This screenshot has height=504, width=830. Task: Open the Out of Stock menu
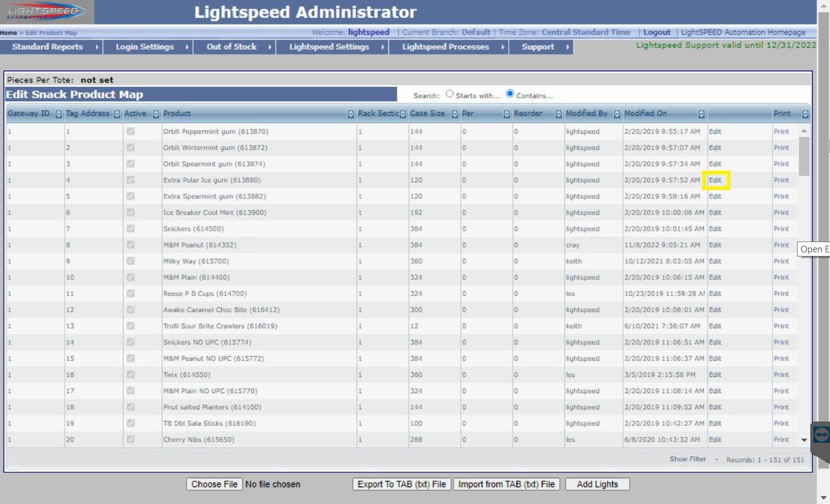(235, 47)
